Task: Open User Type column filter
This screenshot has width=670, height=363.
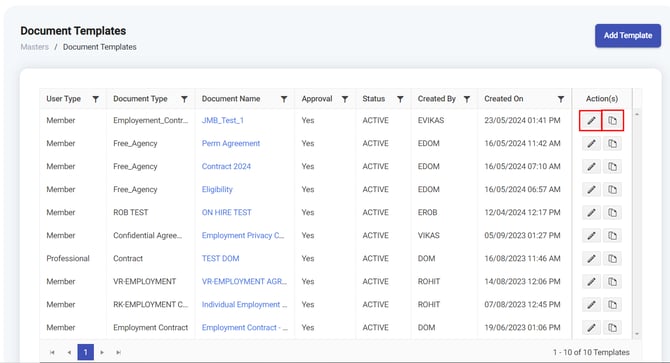Action: point(96,99)
